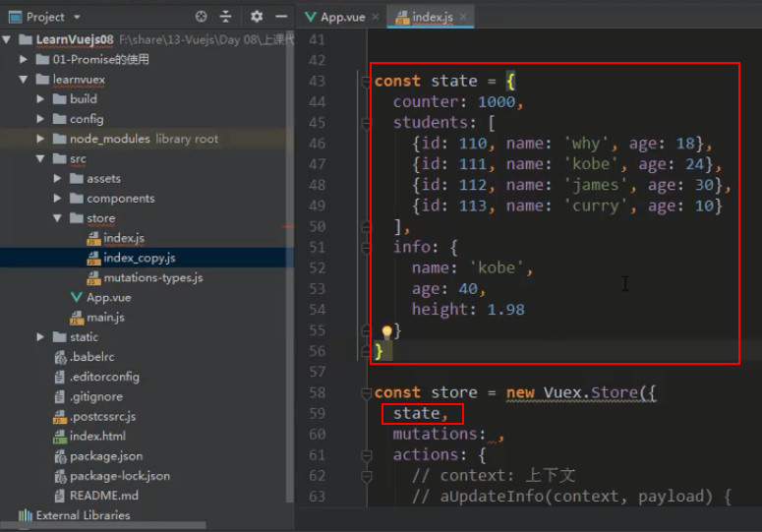The height and width of the screenshot is (532, 762).
Task: Open Project panel settings gear
Action: 256,17
